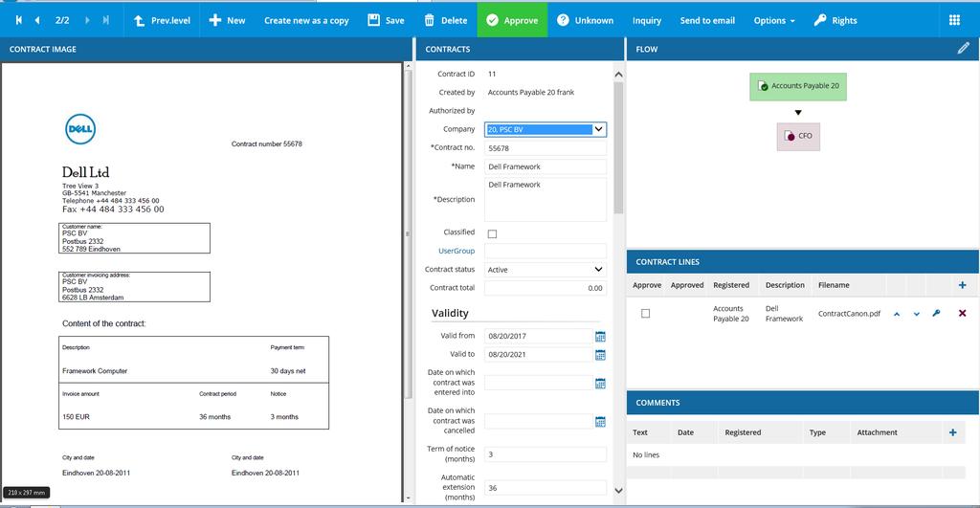Click the Filename column header
This screenshot has height=508, width=980.
(834, 285)
